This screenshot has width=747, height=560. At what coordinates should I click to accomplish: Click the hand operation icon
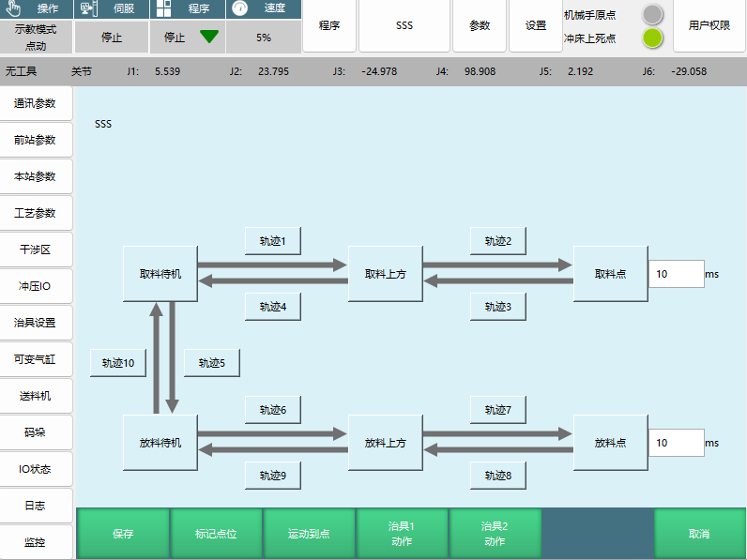(14, 8)
